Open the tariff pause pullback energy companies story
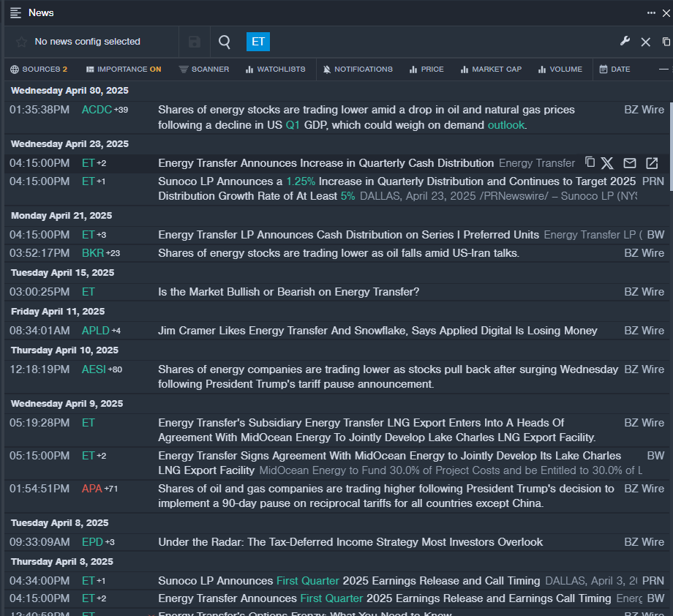673x616 pixels. [x=388, y=377]
